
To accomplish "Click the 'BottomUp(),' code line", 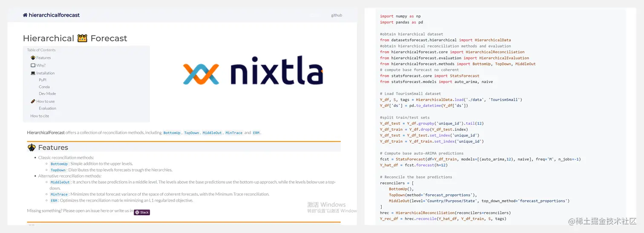I will click(x=401, y=189).
